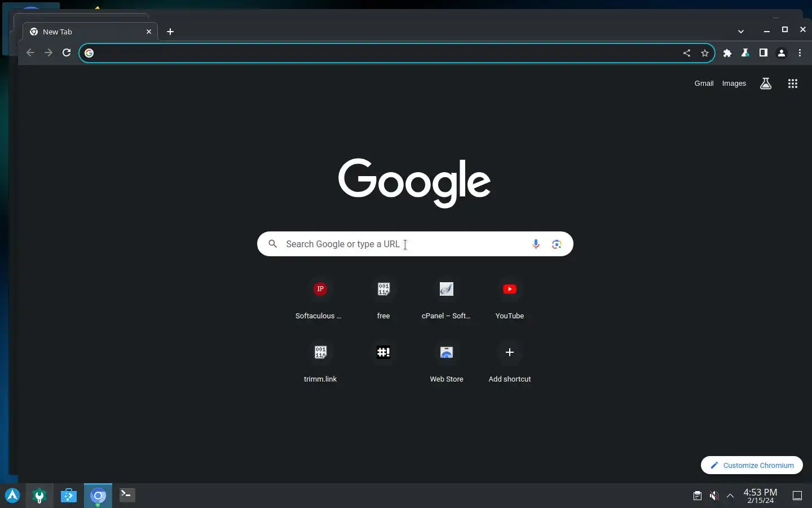The height and width of the screenshot is (508, 812).
Task: Open the cPanel – Soft... shortcut
Action: [x=447, y=299]
